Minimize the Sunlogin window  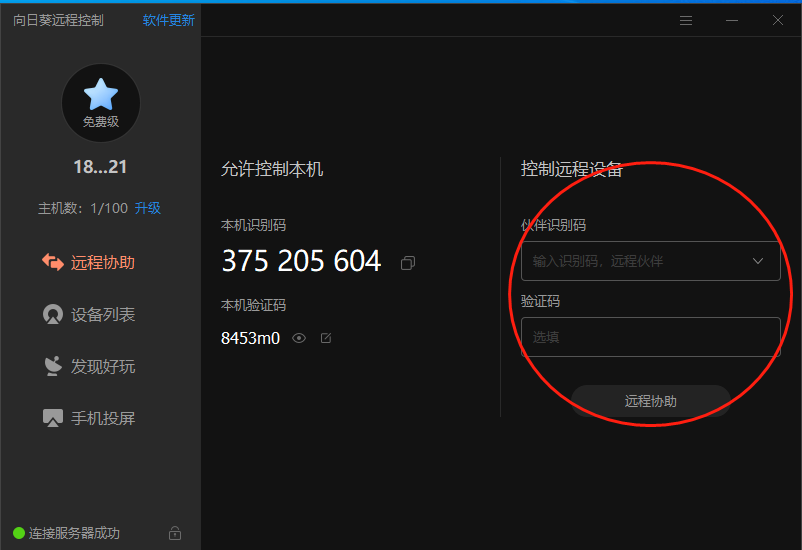click(732, 20)
